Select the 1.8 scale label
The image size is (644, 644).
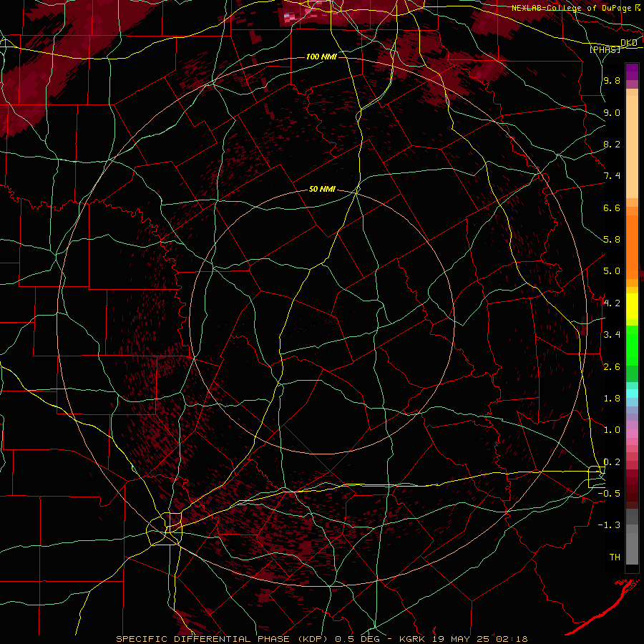[x=612, y=399]
